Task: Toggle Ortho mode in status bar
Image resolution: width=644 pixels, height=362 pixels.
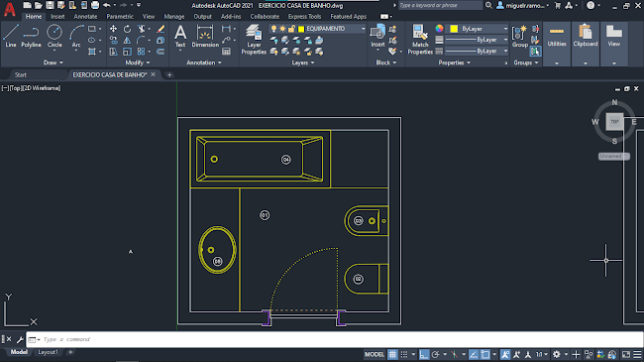Action: point(424,354)
